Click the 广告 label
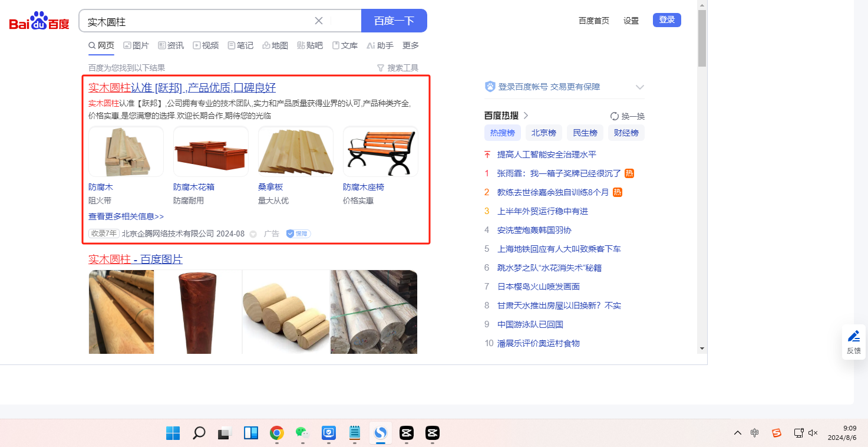 [272, 234]
